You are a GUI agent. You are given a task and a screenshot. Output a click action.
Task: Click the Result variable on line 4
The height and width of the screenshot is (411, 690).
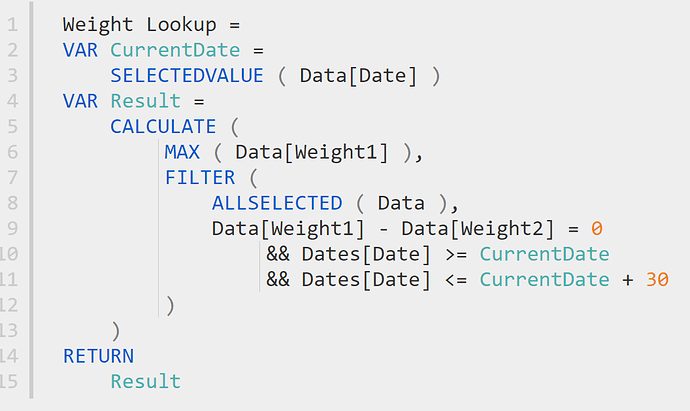(x=145, y=101)
